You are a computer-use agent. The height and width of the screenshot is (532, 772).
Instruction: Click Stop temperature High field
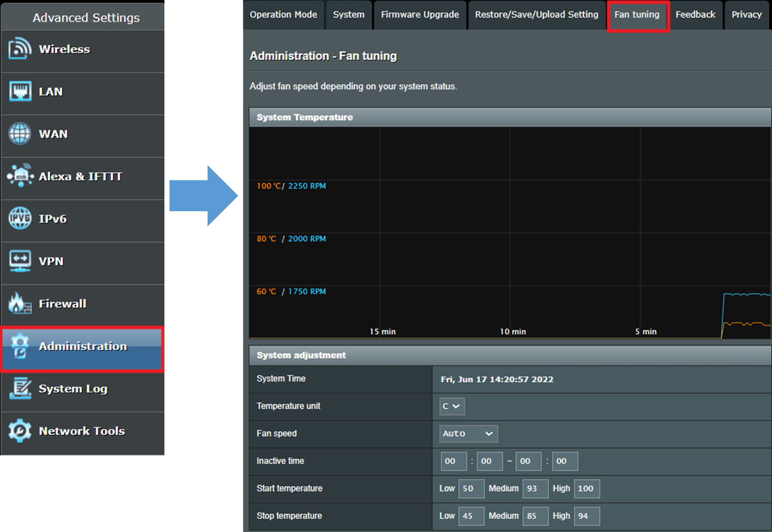587,516
